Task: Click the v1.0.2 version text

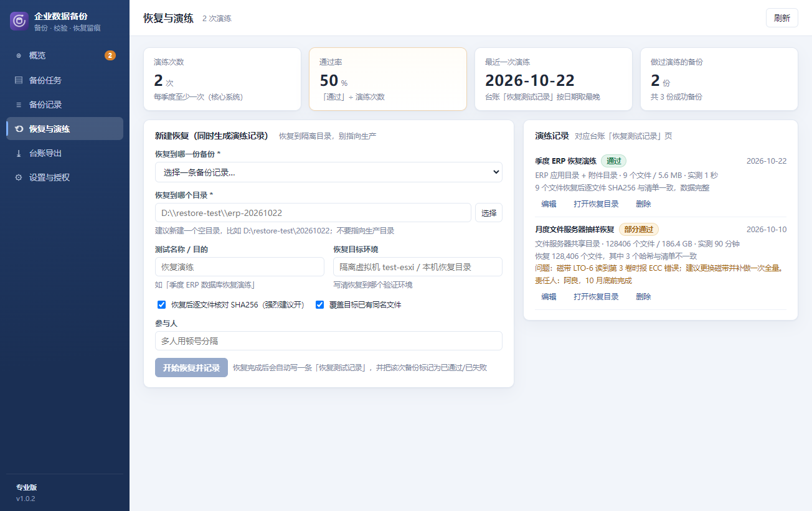Action: pyautogui.click(x=26, y=499)
